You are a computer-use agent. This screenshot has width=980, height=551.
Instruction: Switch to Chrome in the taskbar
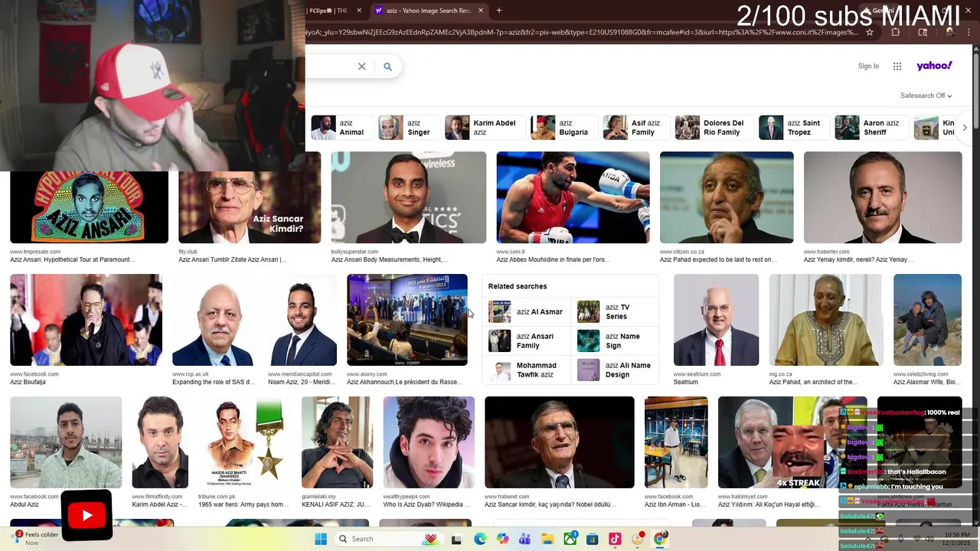pyautogui.click(x=660, y=540)
